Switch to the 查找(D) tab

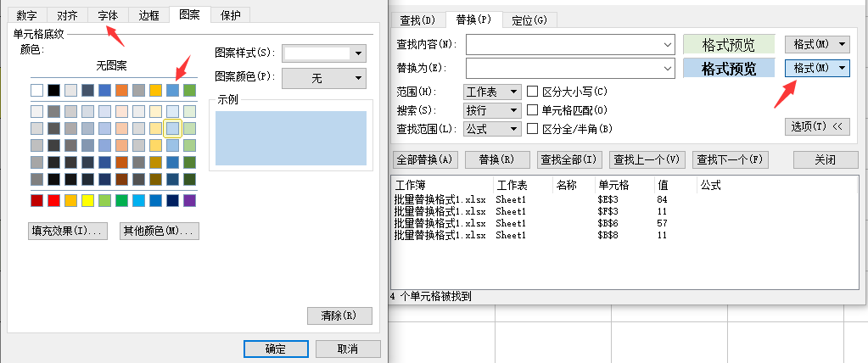coord(418,20)
